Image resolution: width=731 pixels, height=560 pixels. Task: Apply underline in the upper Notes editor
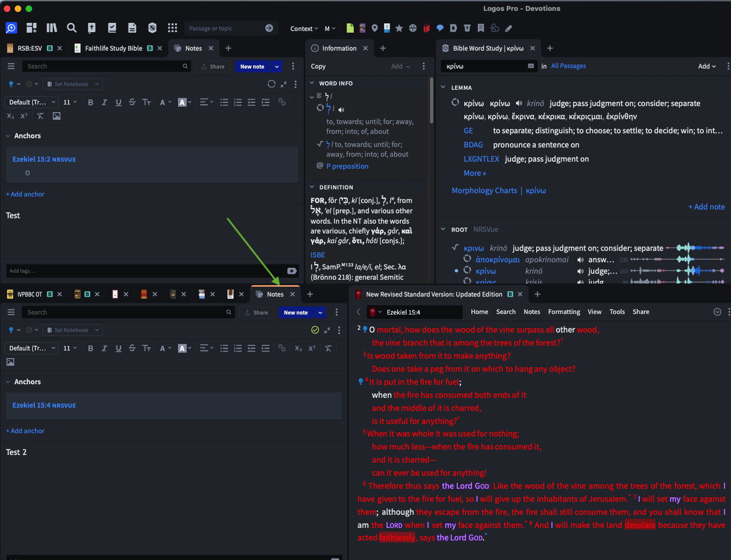pos(118,102)
